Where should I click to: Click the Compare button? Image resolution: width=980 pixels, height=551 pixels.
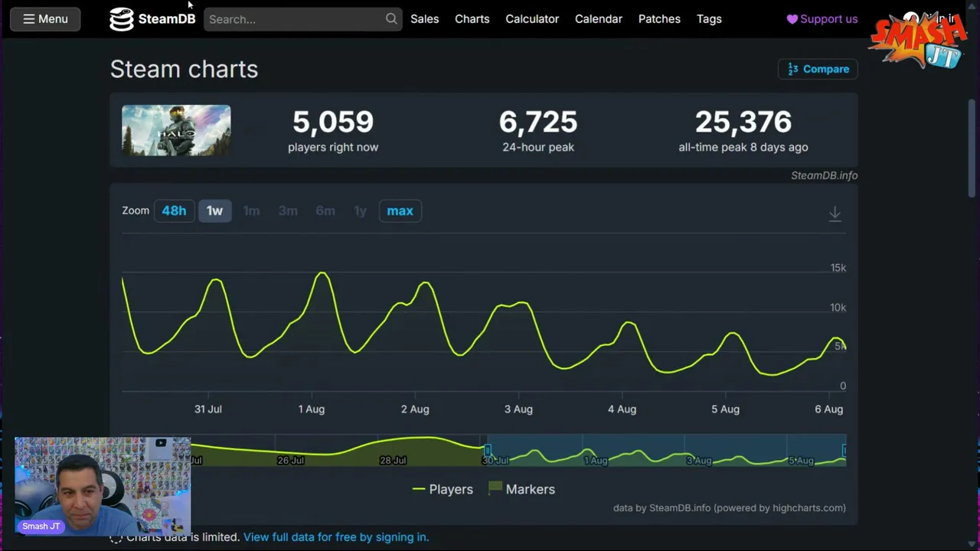point(818,69)
